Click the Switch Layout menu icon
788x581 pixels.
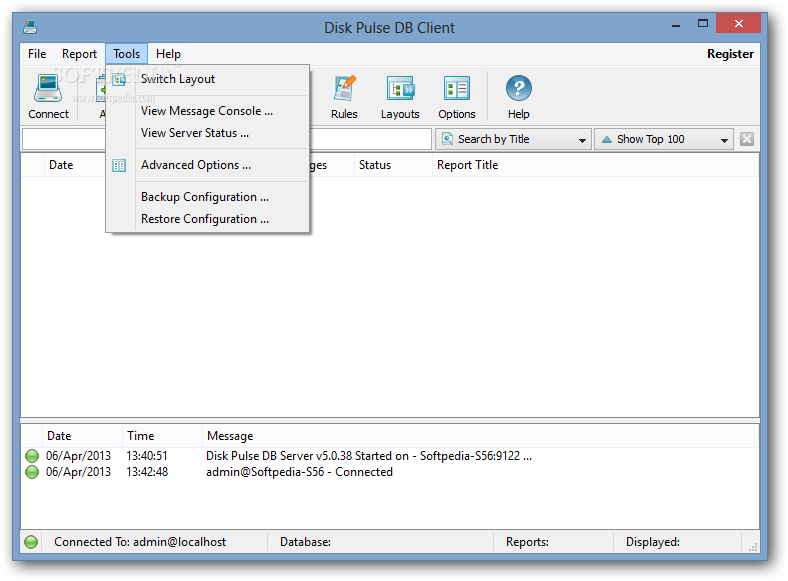click(x=119, y=79)
